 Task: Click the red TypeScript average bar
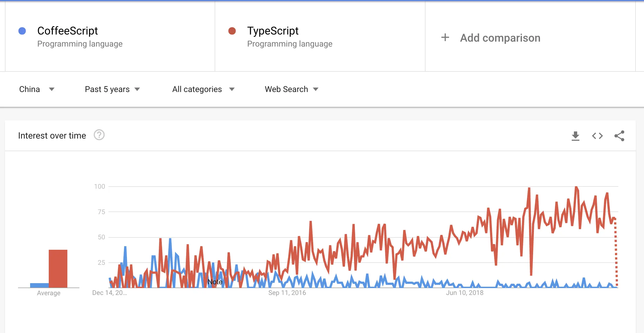point(58,268)
